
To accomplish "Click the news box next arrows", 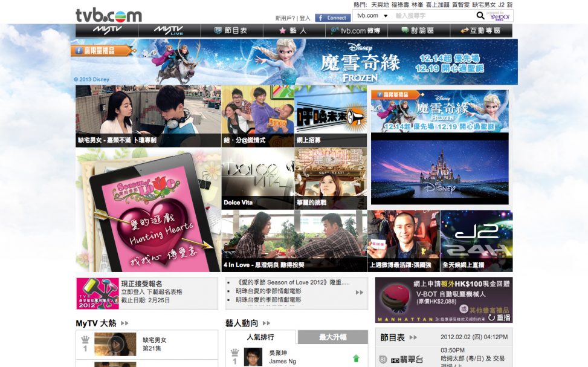I will pos(360,292).
